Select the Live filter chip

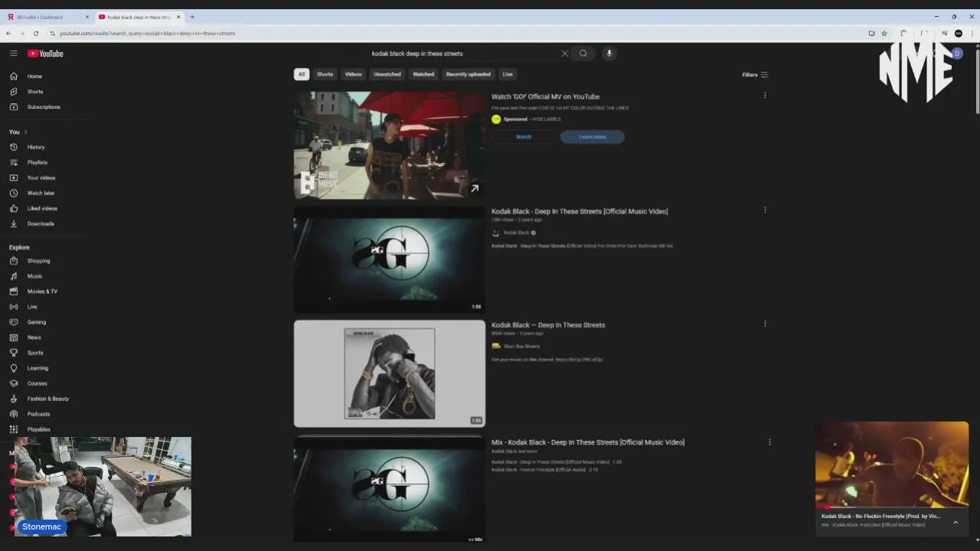tap(508, 74)
